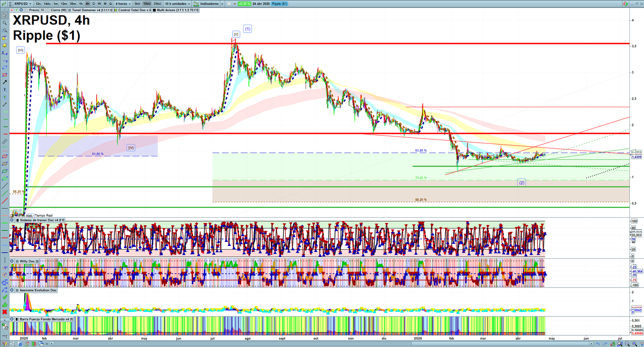The image size is (644, 347).
Task: Toggle the Multi Avisos indicator
Action: coord(155,10)
